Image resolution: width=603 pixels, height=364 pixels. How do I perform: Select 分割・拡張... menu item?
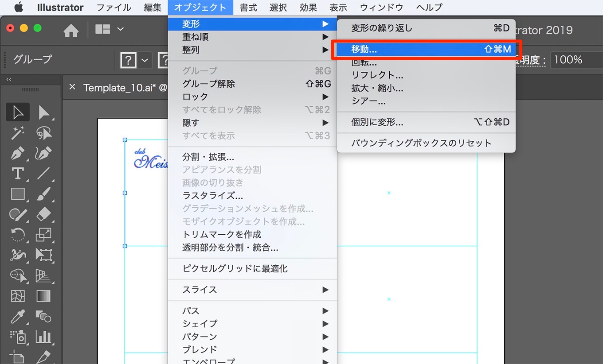252,157
